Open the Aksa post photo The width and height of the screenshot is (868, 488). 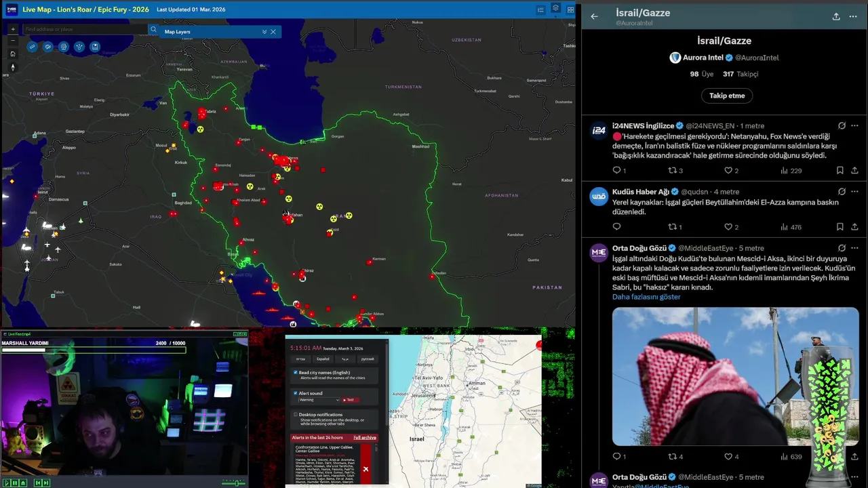click(x=735, y=376)
